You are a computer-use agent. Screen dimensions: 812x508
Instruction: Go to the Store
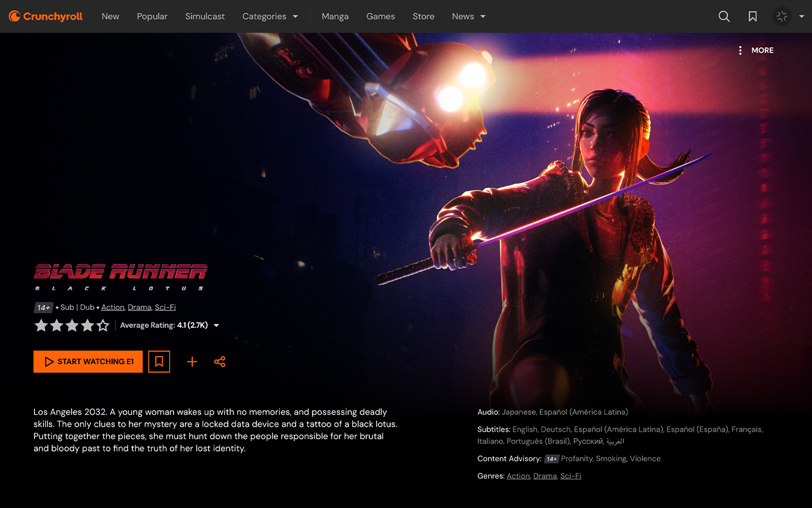(423, 16)
